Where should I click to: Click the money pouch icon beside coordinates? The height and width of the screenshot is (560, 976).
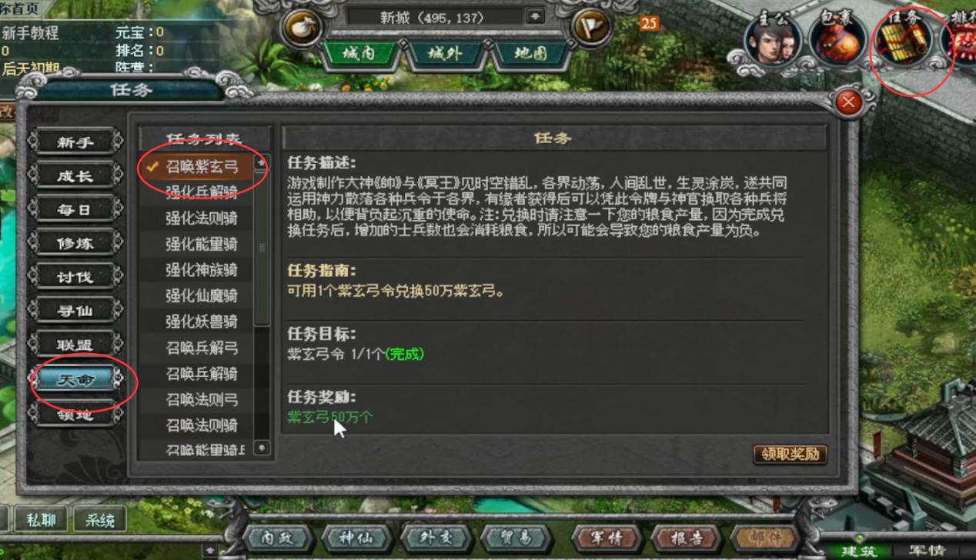click(x=303, y=28)
